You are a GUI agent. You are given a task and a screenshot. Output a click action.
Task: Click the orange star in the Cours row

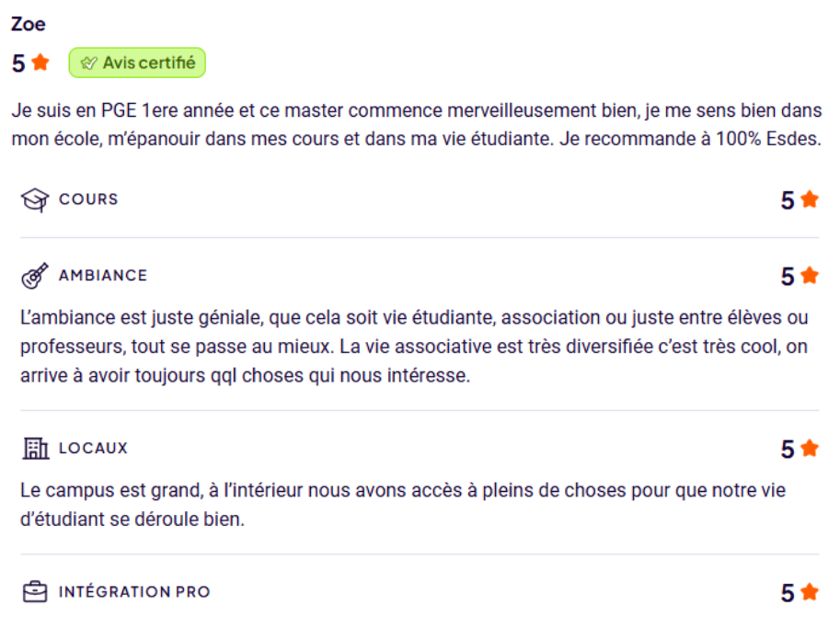(810, 199)
